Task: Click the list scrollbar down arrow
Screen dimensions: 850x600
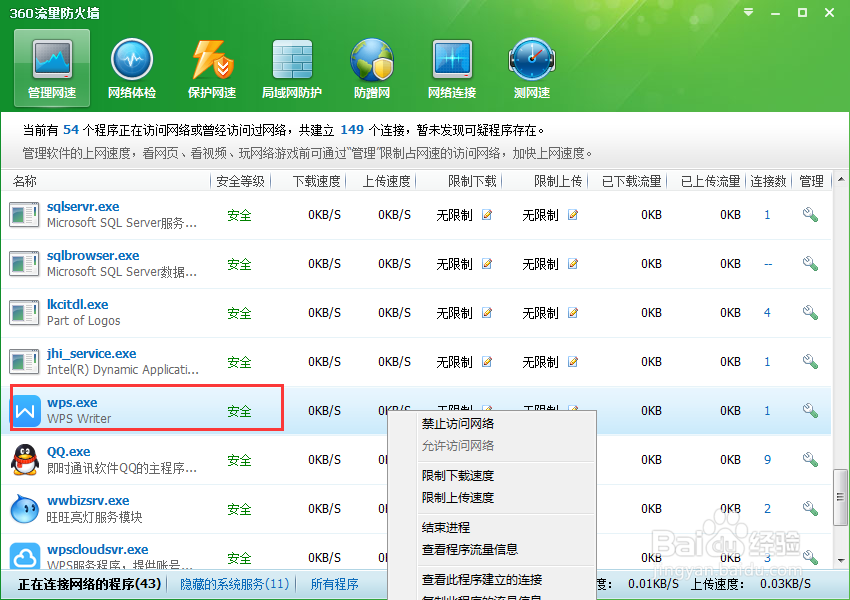Action: click(x=841, y=560)
